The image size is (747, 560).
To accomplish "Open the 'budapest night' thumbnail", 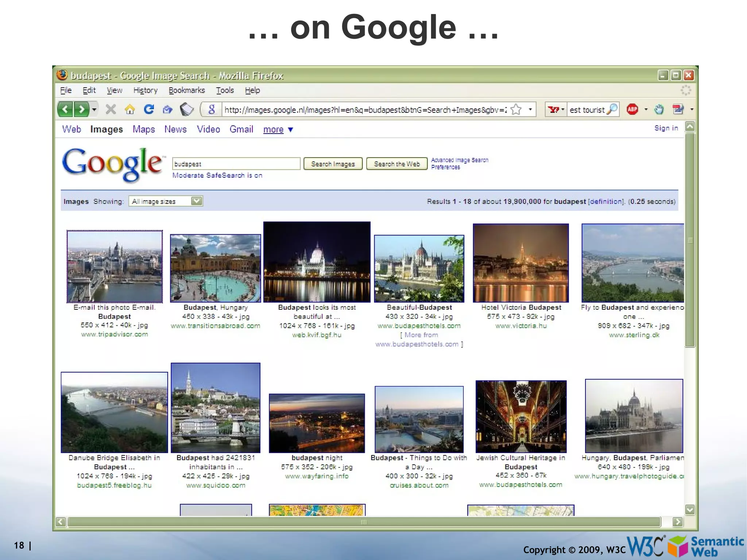I will pyautogui.click(x=317, y=423).
